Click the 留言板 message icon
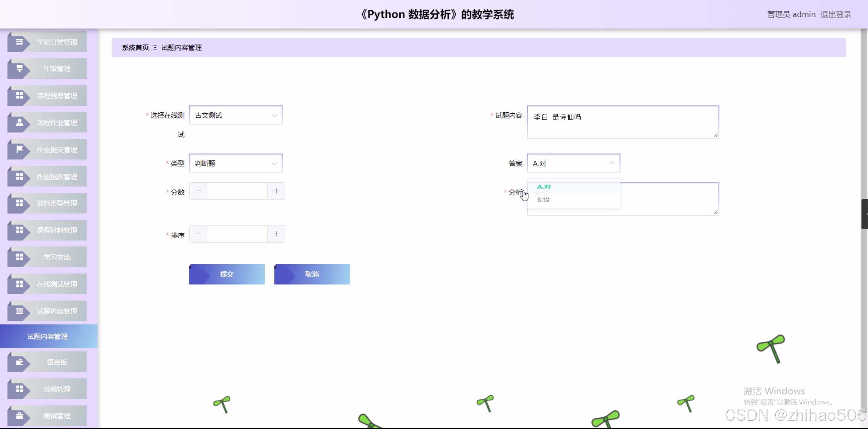 tap(20, 362)
